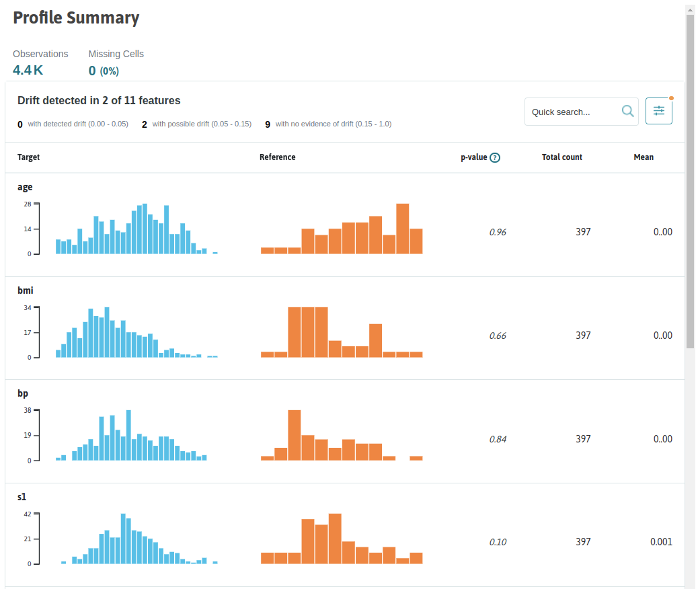Viewport: 700px width, 589px height.
Task: Select the s1 feature row label
Action: click(22, 497)
